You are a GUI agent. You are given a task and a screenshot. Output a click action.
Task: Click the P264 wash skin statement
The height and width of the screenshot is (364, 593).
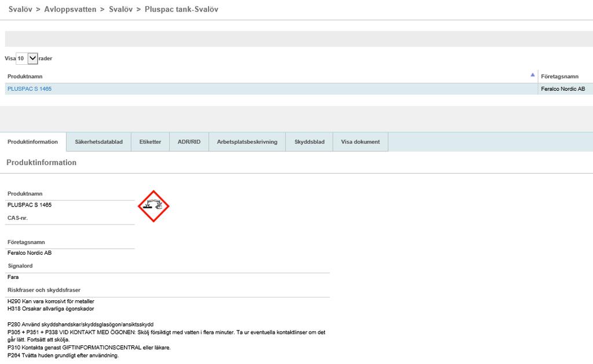63,355
